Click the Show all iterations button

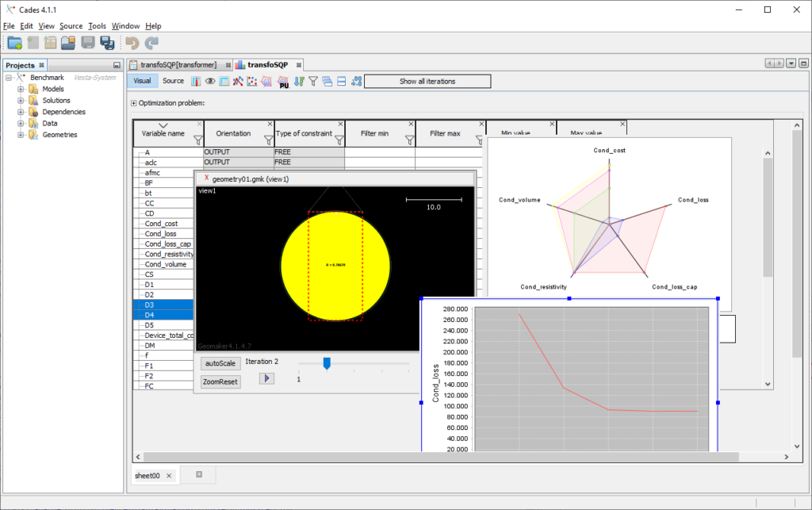427,81
